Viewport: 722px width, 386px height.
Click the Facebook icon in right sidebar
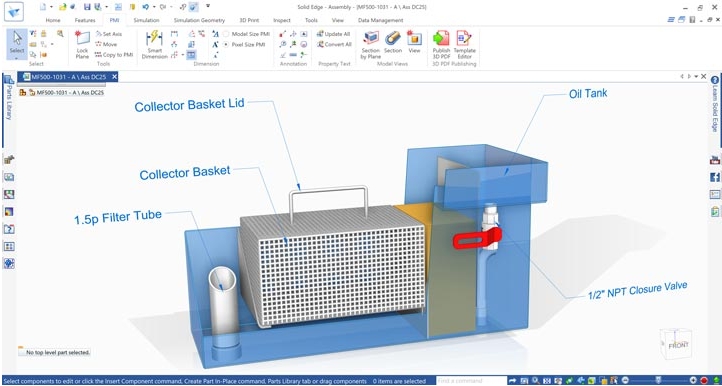(715, 177)
